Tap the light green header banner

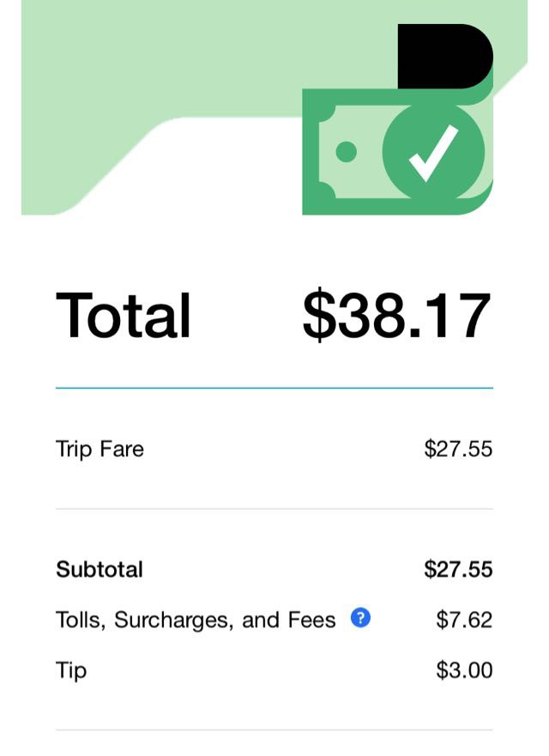tap(154, 69)
